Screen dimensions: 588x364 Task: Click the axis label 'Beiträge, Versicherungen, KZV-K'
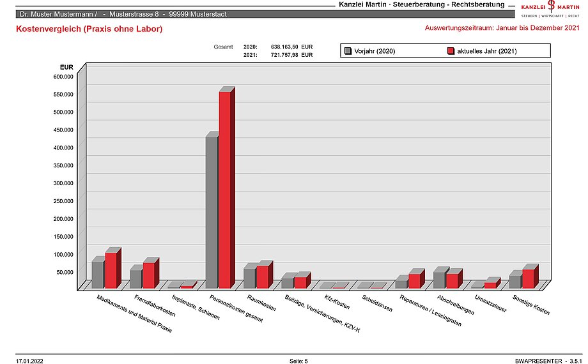coord(323,314)
